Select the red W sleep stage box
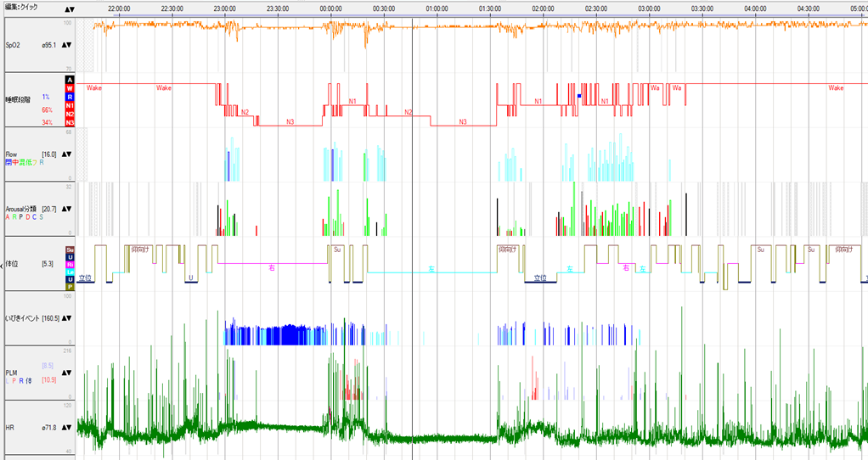Viewport: 868px width, 460px height. tap(70, 87)
